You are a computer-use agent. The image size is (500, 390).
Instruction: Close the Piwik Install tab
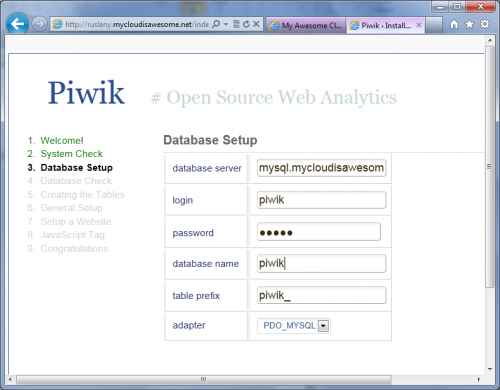[419, 25]
